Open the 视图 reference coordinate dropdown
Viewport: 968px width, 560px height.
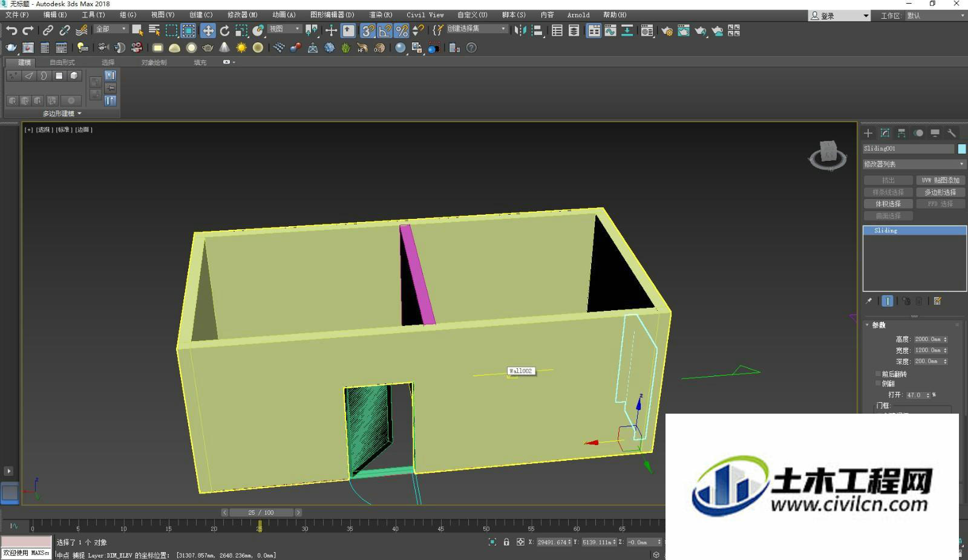(x=284, y=29)
